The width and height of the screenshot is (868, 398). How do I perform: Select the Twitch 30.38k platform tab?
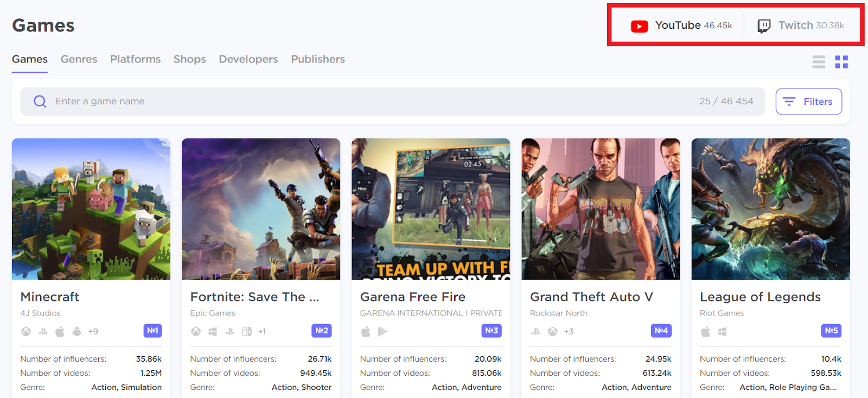[x=801, y=26]
